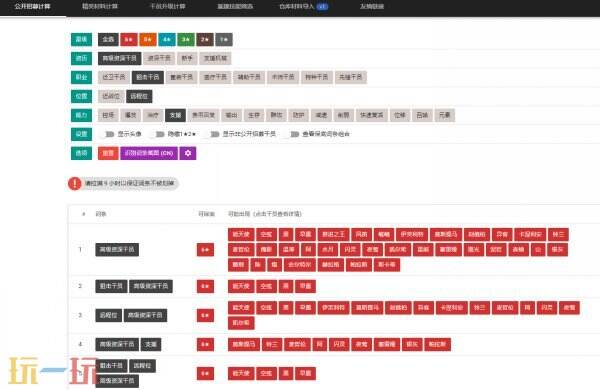Deselect the 支援 tag in 能力 row
The width and height of the screenshot is (600, 390).
[176, 115]
